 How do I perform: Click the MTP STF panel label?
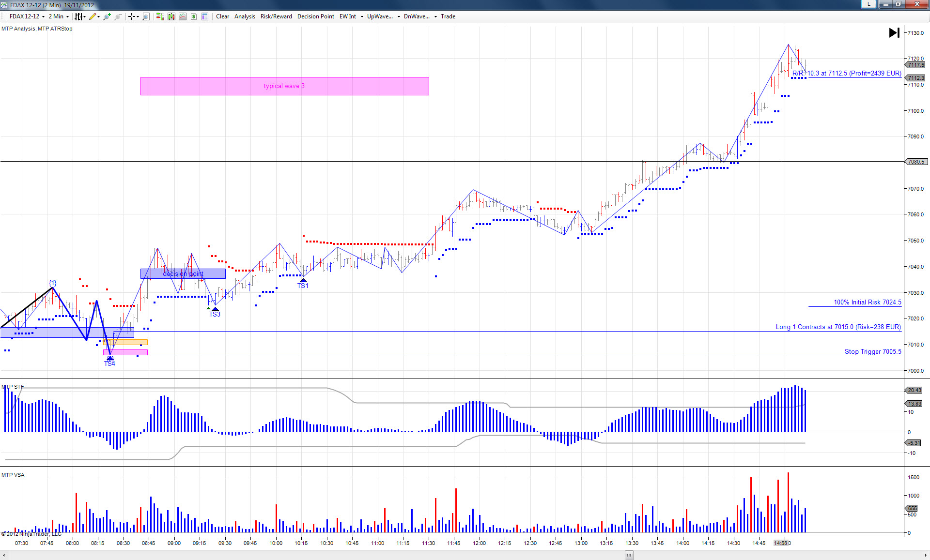pos(13,387)
